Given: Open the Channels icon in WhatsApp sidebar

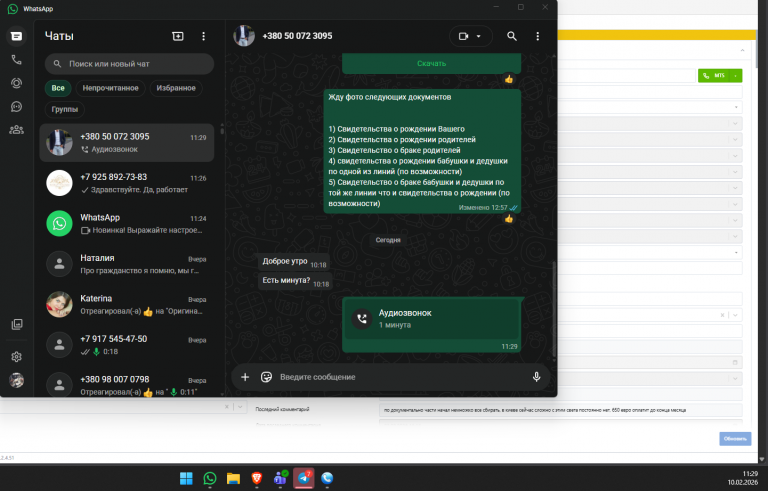Looking at the screenshot, I should [x=16, y=107].
